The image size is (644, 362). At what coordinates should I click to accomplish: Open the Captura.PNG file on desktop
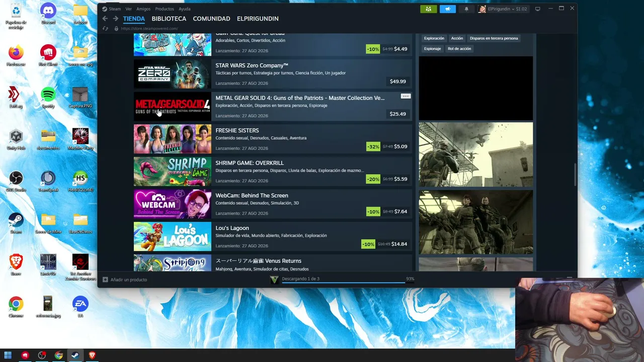coord(80,98)
